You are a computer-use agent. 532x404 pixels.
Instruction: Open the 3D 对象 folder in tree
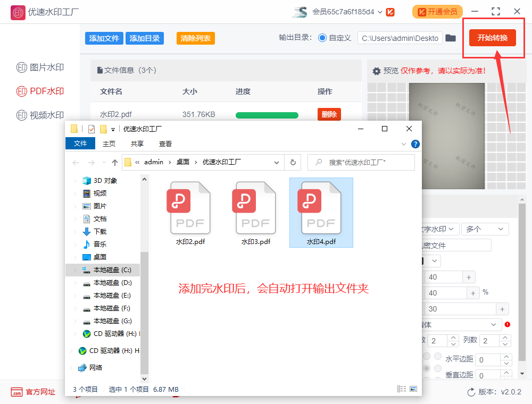pyautogui.click(x=105, y=181)
